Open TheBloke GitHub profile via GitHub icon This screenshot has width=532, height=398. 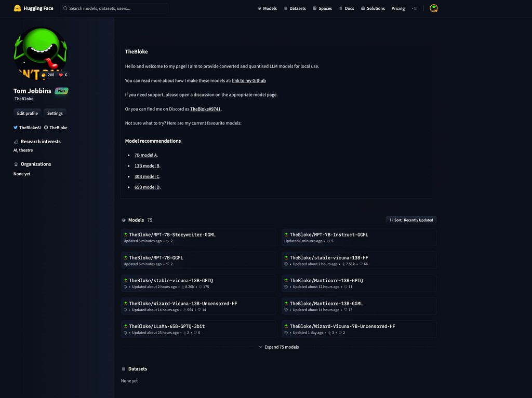click(x=46, y=127)
